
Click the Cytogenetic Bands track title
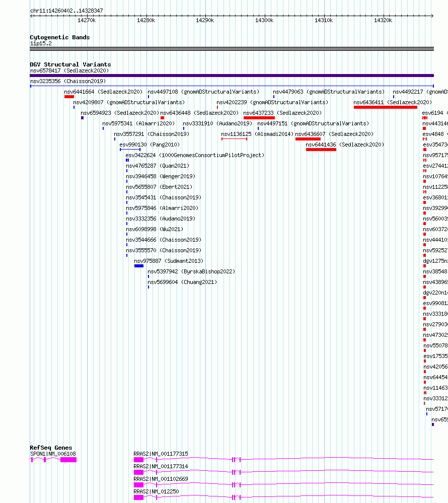[x=59, y=37]
